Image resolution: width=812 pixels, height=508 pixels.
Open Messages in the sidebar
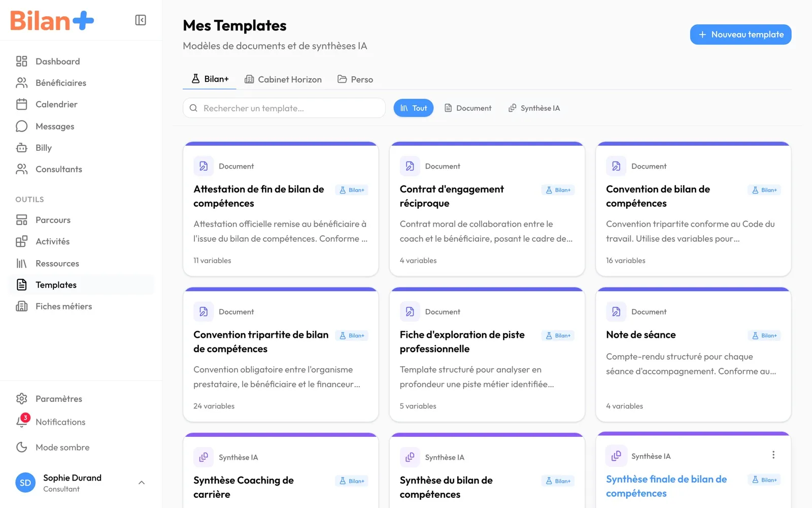pos(81,126)
